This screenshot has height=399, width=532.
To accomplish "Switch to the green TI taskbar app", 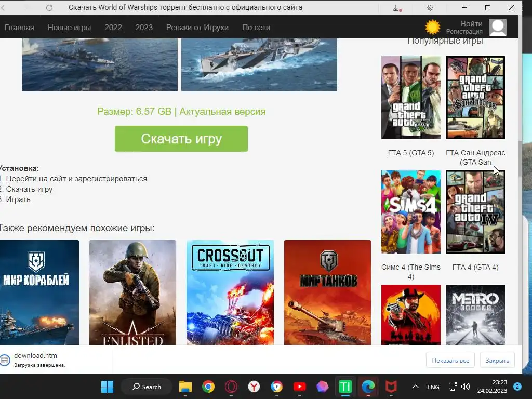I will pos(345,387).
